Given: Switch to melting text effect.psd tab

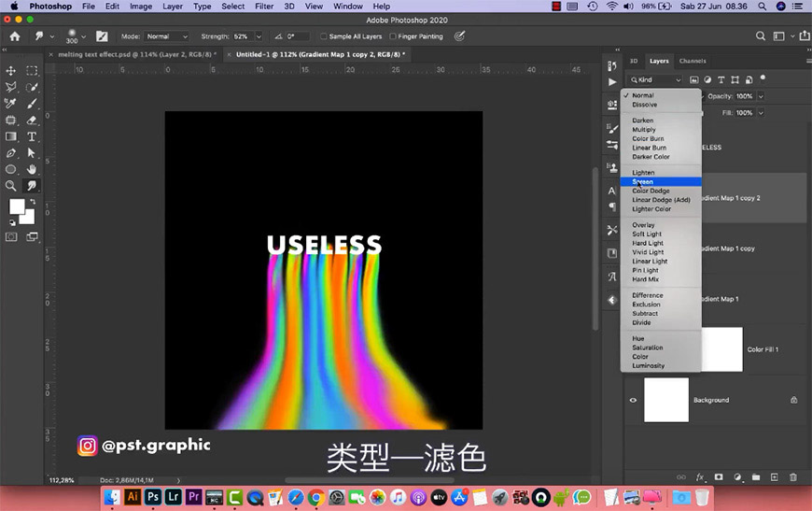Looking at the screenshot, I should [136, 54].
